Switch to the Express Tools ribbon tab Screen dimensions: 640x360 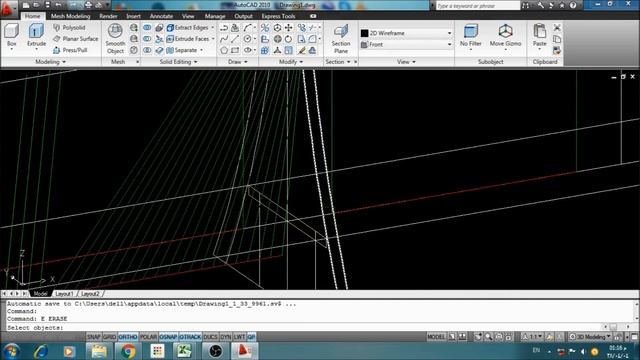[278, 16]
